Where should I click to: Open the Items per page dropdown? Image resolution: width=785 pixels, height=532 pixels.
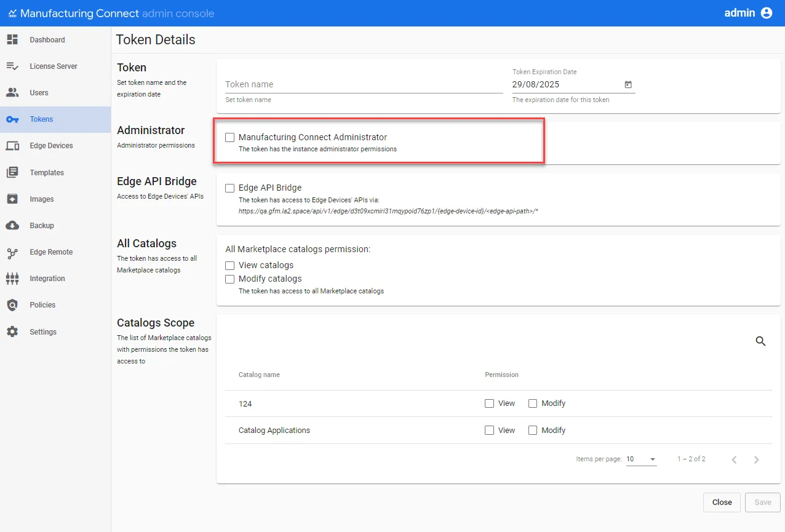641,459
